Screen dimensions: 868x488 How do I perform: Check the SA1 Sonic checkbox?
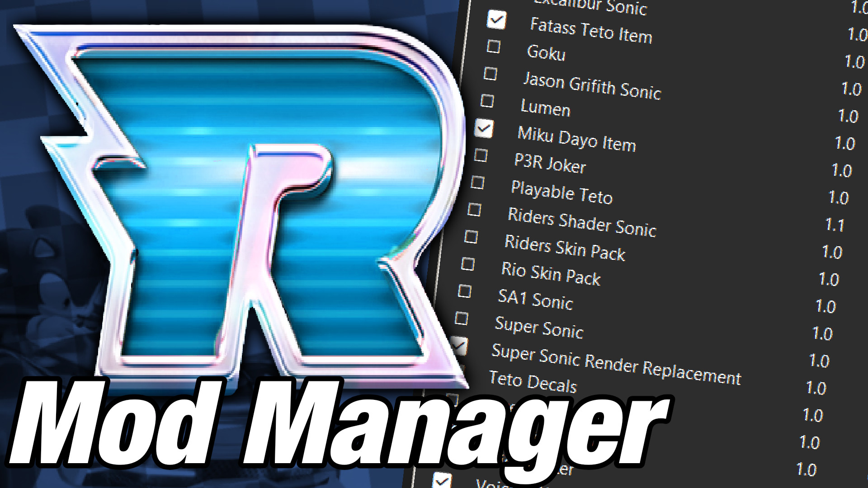[x=465, y=291]
